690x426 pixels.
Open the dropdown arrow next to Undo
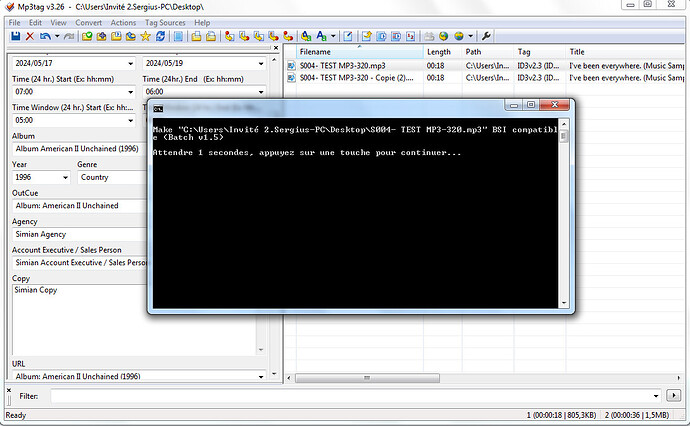point(57,36)
